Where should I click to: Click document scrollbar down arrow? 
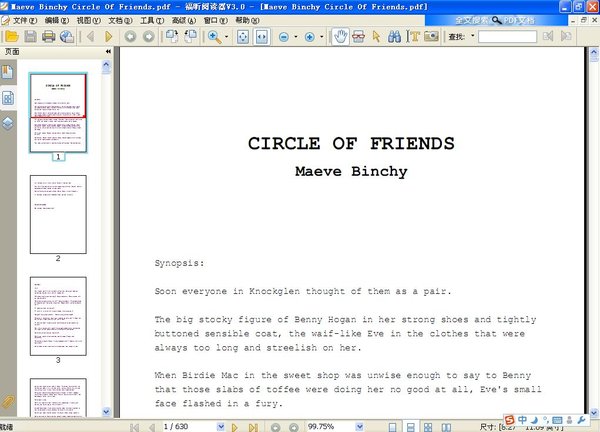[x=594, y=413]
